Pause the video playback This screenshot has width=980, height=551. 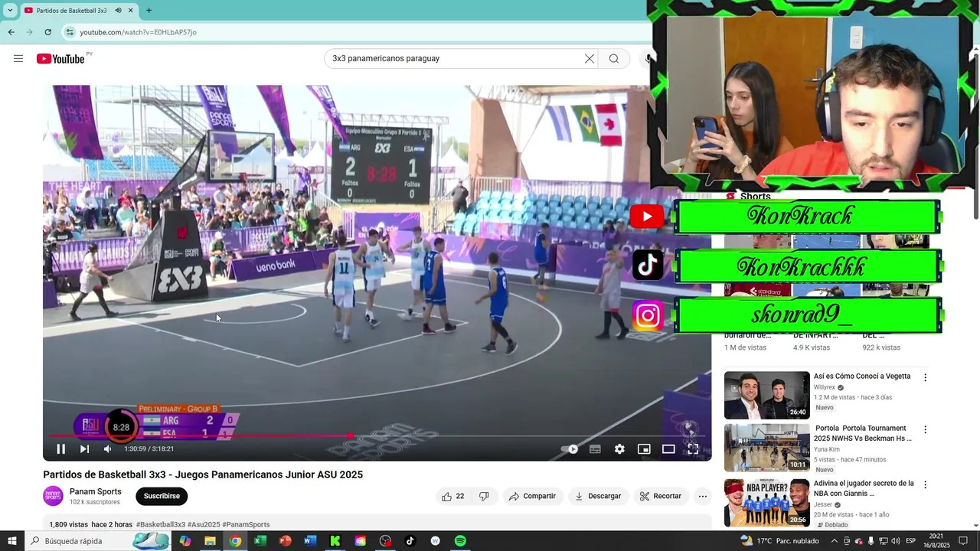61,449
